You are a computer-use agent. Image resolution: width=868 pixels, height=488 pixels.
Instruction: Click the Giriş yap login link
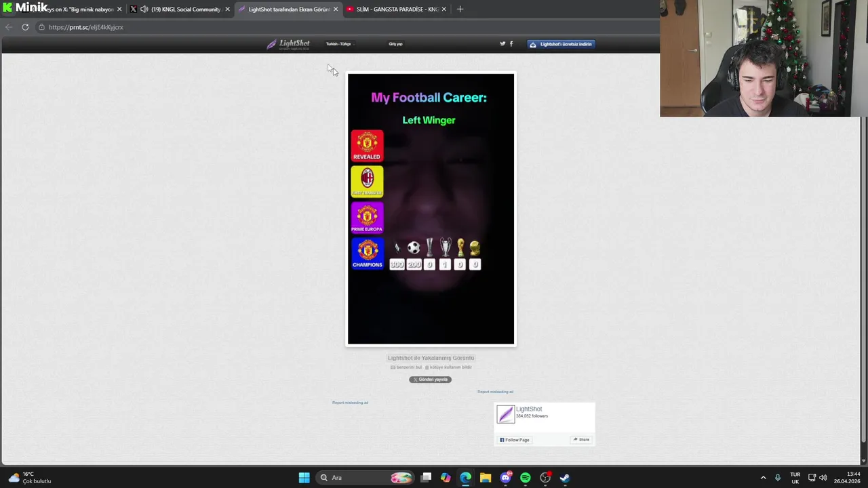pyautogui.click(x=395, y=44)
